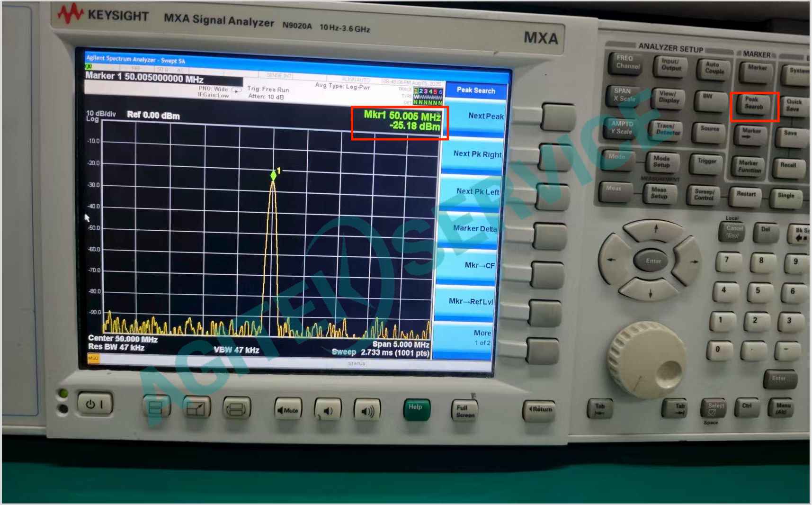Image resolution: width=812 pixels, height=505 pixels.
Task: Hit the Meas Setup key
Action: 660,194
